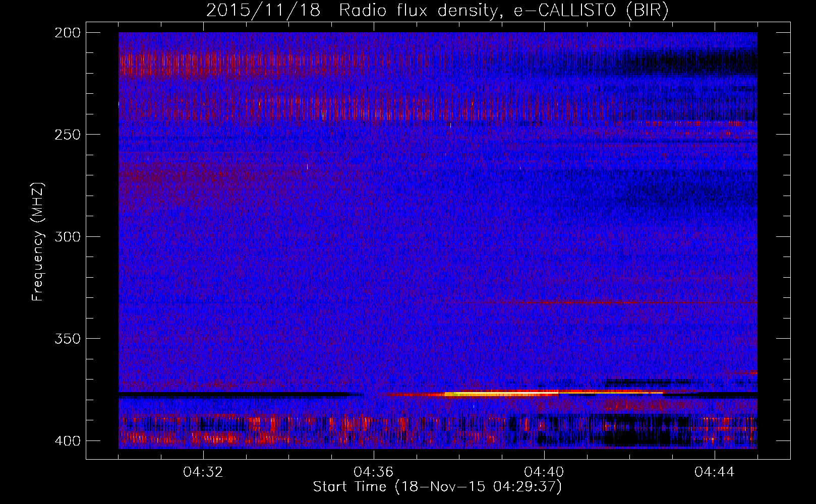Click the 250 frequency tick label

pos(67,135)
